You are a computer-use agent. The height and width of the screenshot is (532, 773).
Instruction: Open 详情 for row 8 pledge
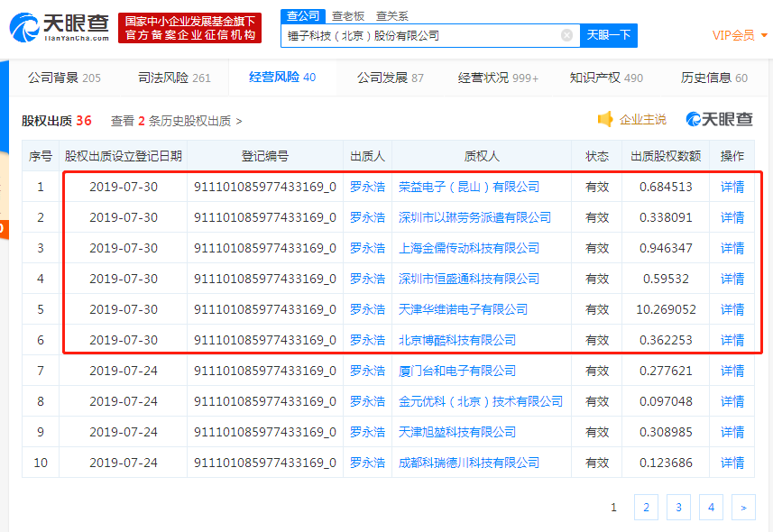[732, 401]
